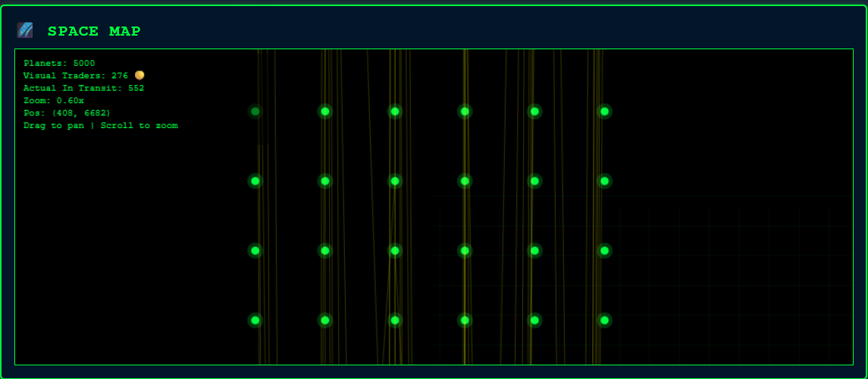Viewport: 868px width, 379px height.
Task: Select top-row planet in the fourth column
Action: click(x=465, y=111)
